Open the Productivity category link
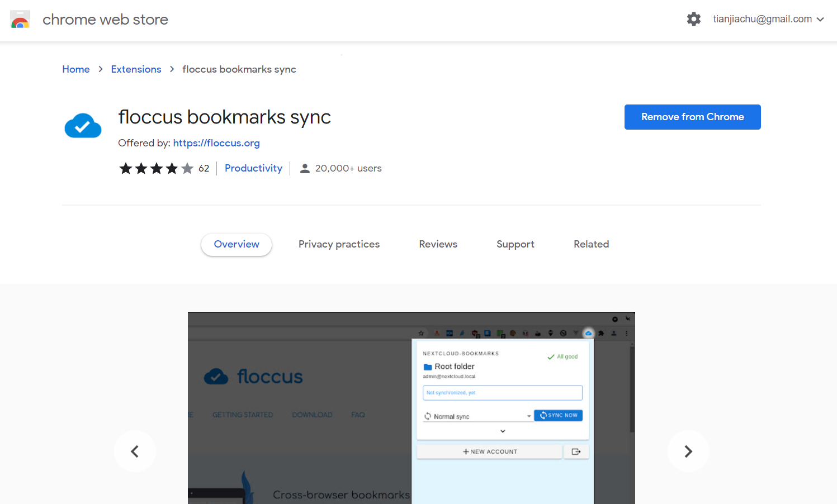The height and width of the screenshot is (504, 837). [x=253, y=168]
